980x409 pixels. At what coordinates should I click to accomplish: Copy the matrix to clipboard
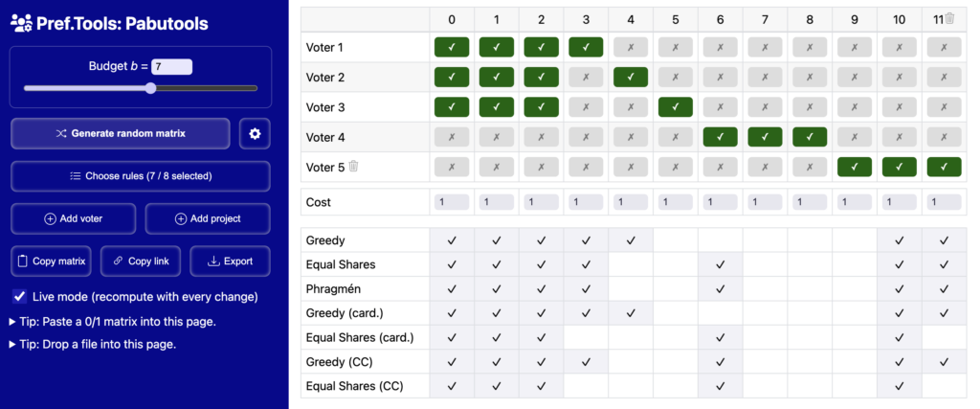(x=52, y=261)
